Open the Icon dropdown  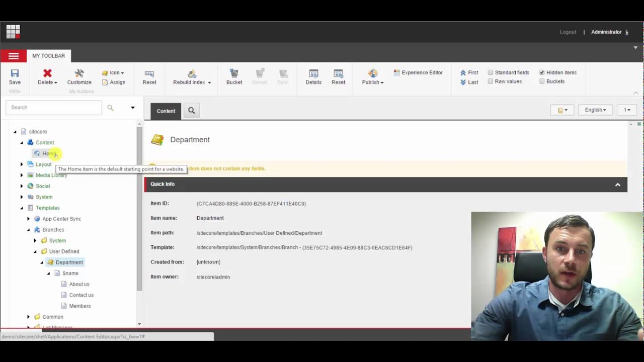tap(113, 72)
